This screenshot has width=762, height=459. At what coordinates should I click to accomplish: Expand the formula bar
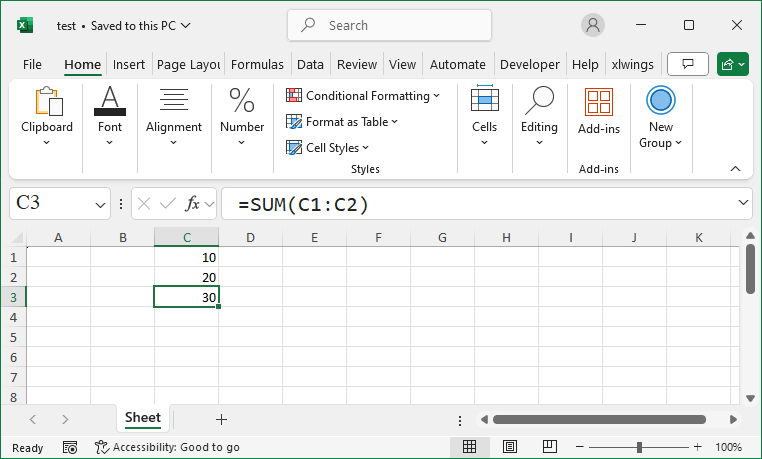743,202
